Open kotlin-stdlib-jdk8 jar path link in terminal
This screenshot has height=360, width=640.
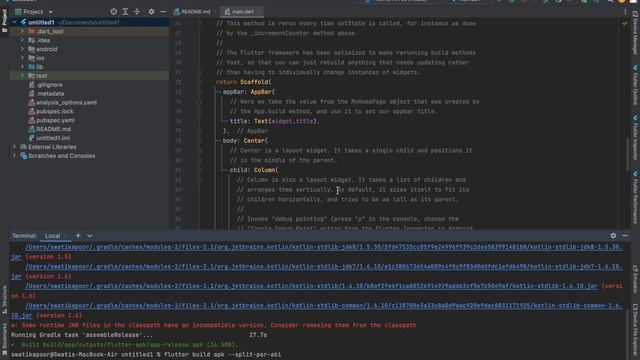point(324,247)
